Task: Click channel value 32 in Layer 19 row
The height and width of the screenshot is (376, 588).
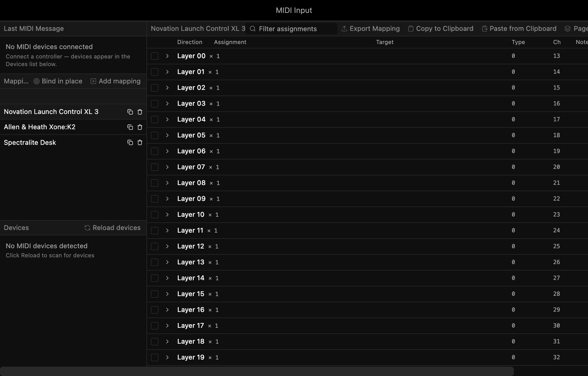Action: [556, 357]
